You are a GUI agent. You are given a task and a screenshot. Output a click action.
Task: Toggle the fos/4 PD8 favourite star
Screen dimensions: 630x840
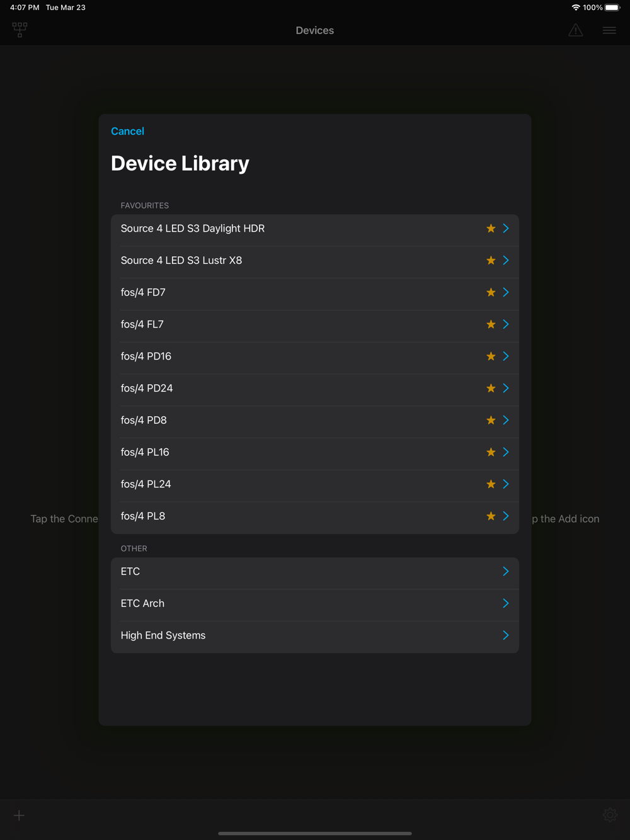[491, 420]
